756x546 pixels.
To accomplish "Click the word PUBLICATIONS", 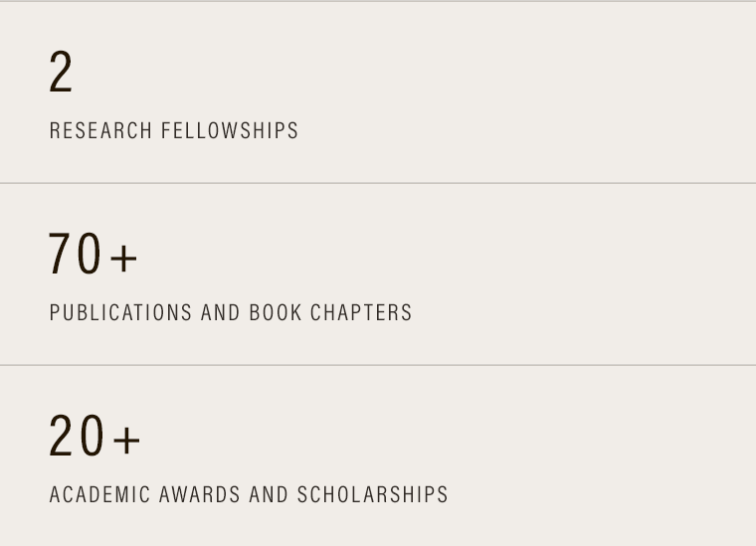I will (x=120, y=312).
